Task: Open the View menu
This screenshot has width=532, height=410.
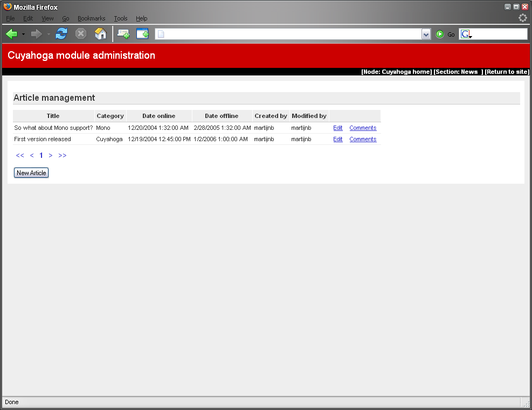Action: (x=47, y=18)
